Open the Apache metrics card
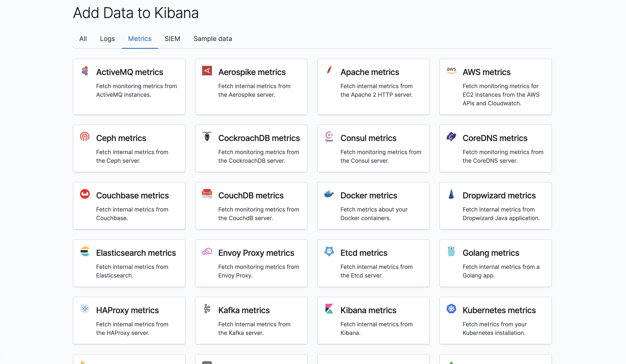 373,86
